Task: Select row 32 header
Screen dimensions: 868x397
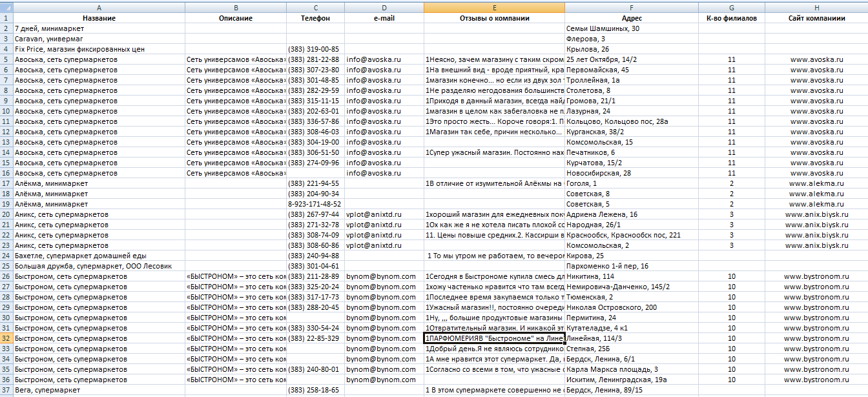Action: pos(6,338)
